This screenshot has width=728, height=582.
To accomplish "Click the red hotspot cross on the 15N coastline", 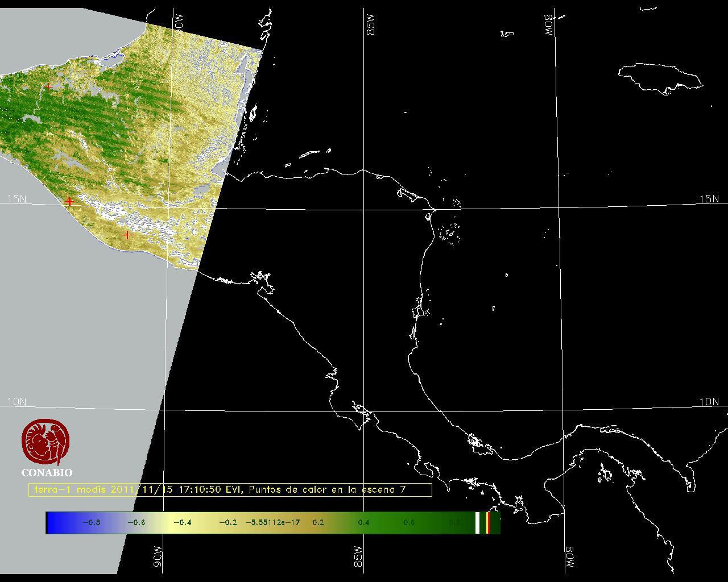I will click(x=69, y=202).
